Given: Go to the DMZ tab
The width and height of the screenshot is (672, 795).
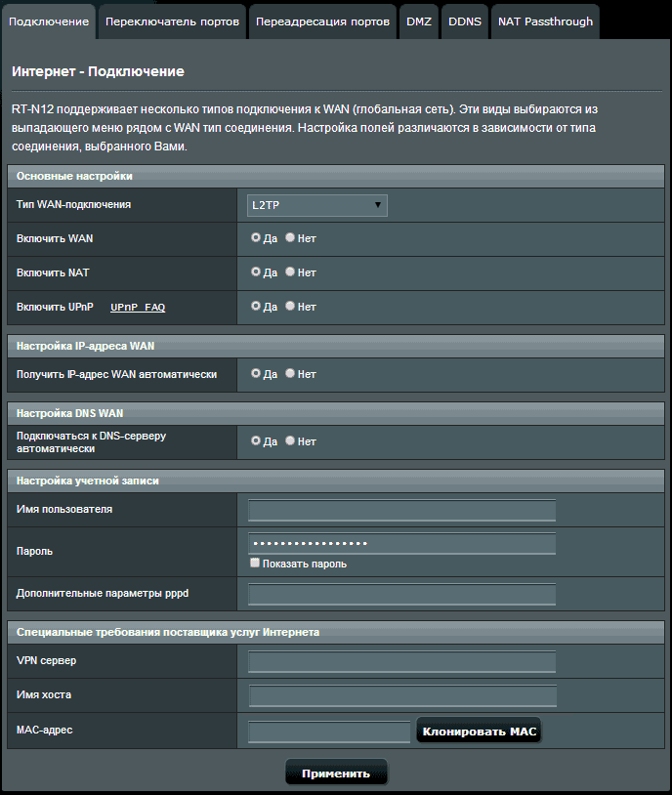Looking at the screenshot, I should click(418, 21).
